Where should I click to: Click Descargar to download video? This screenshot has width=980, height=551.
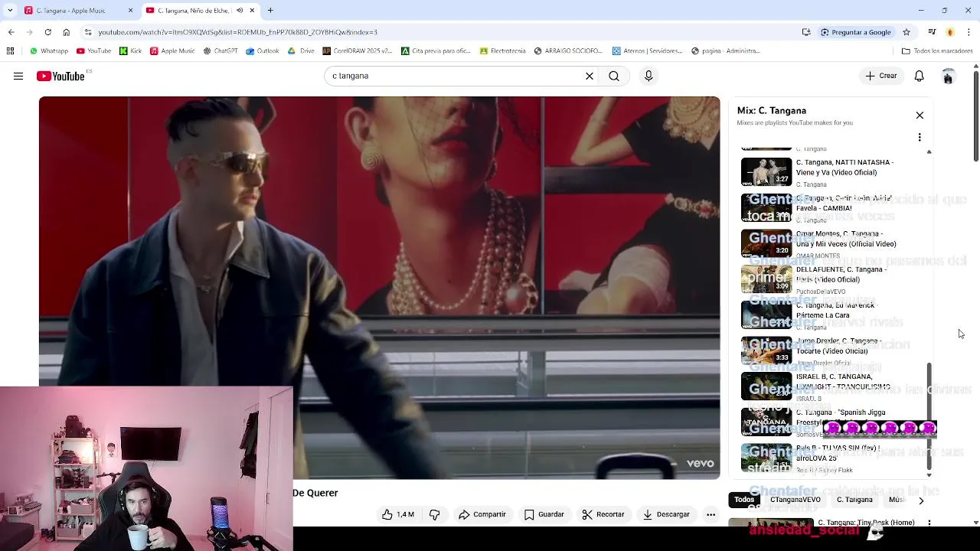pos(666,514)
